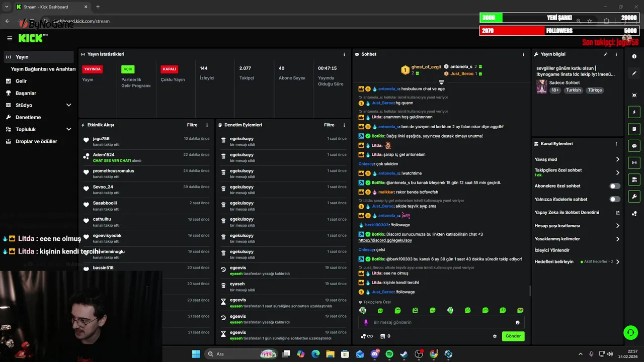This screenshot has width=644, height=362.
Task: Select Yayın in the left sidebar
Action: pos(39,57)
